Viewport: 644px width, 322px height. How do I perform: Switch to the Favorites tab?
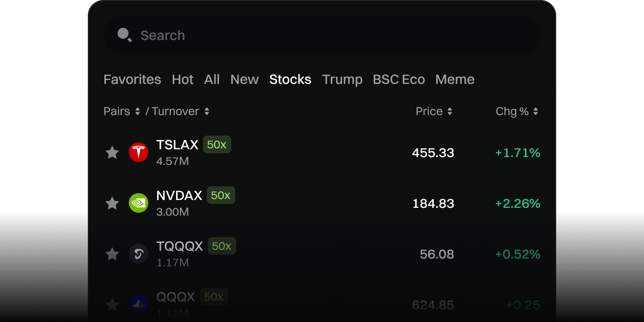tap(132, 80)
